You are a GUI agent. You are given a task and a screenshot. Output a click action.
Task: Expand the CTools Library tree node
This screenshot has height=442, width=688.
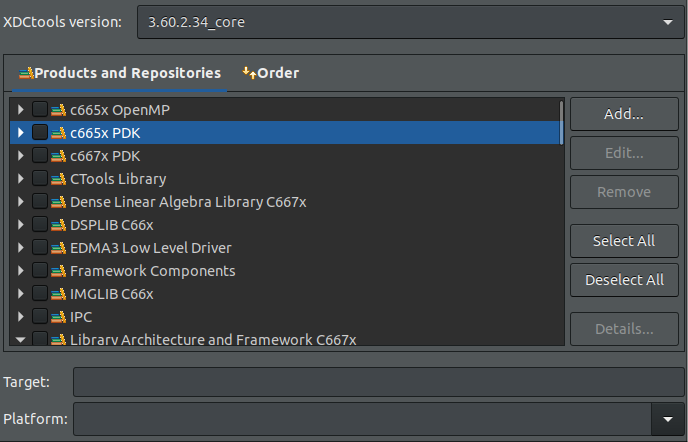tap(20, 179)
